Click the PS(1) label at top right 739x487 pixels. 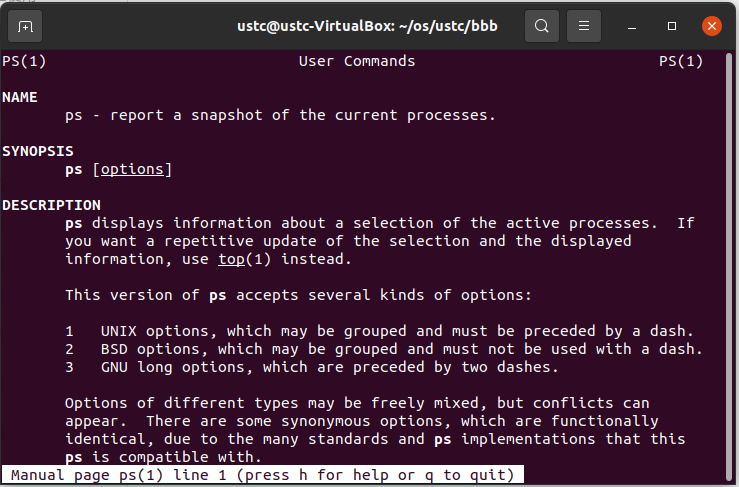[x=680, y=61]
